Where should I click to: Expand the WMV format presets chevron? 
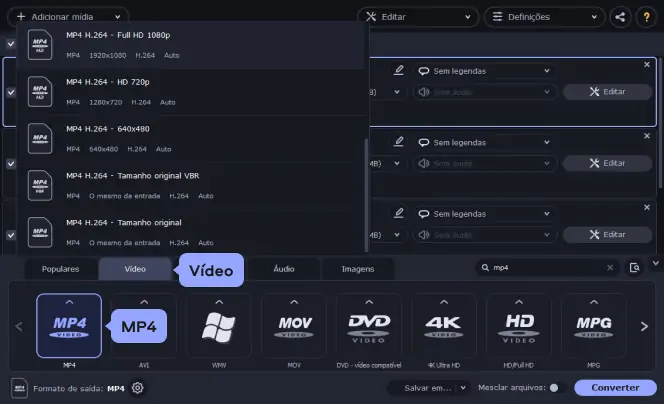coord(219,302)
